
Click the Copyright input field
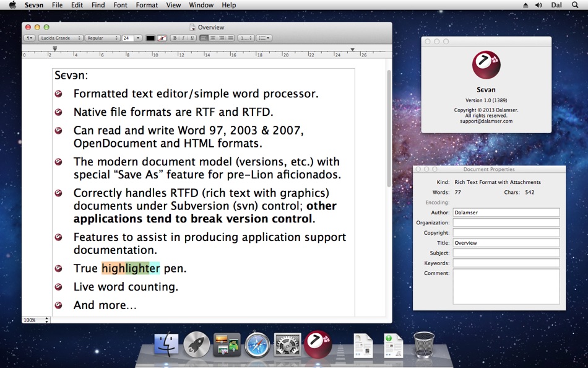(506, 233)
